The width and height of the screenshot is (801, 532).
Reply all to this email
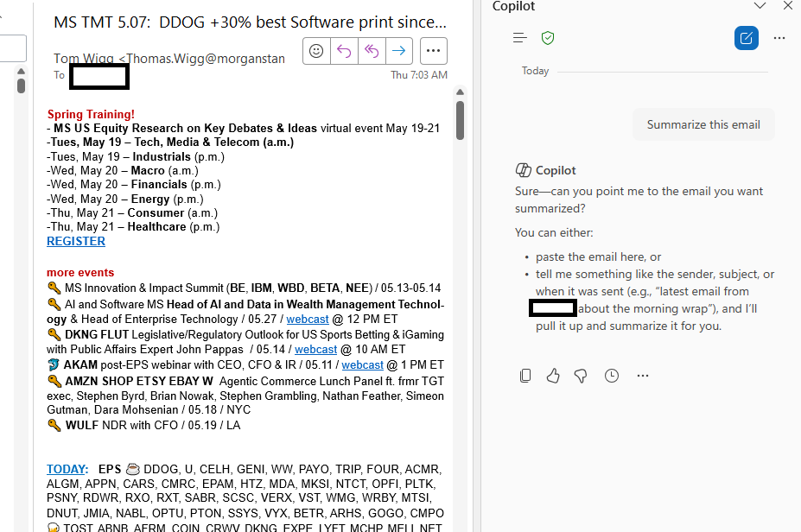pos(372,51)
